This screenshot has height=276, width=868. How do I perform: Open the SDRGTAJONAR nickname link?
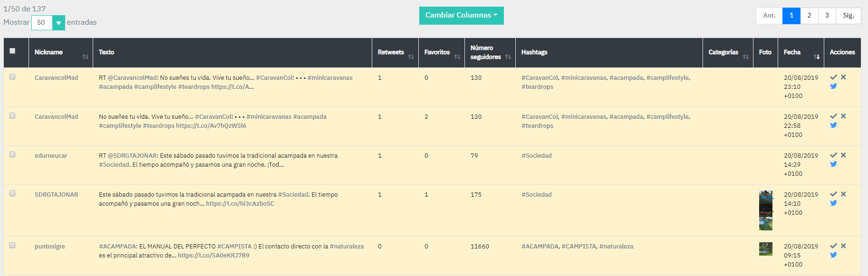(57, 195)
